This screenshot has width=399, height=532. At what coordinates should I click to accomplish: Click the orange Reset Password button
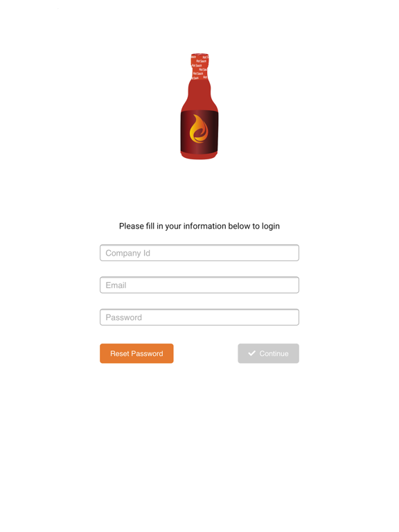point(136,353)
